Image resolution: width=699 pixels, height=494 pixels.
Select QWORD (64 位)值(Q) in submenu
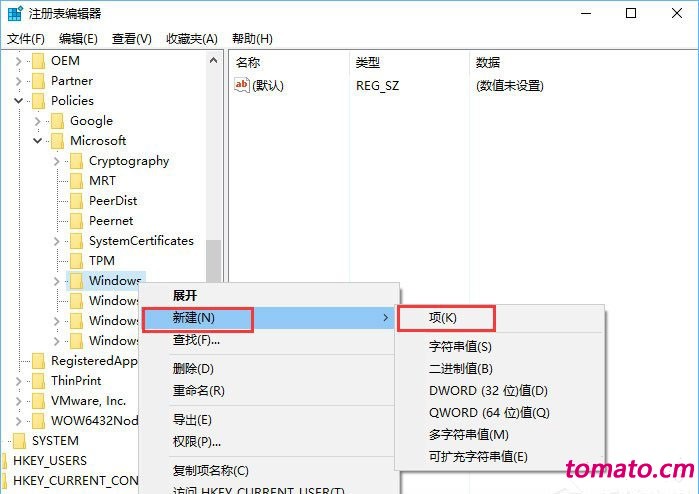pos(500,413)
